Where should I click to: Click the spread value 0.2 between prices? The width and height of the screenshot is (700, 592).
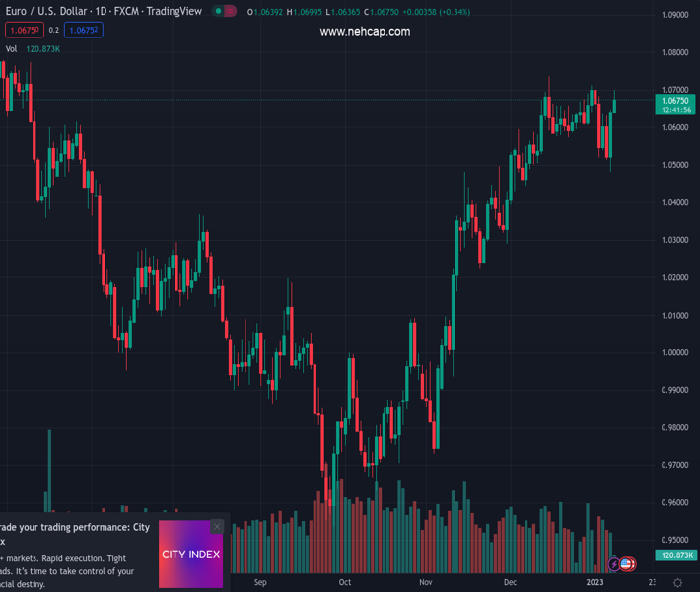[54, 31]
